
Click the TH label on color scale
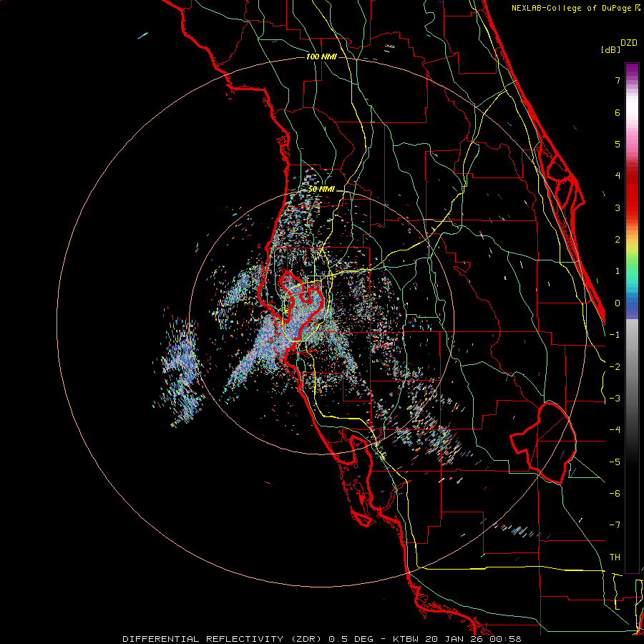tap(615, 557)
